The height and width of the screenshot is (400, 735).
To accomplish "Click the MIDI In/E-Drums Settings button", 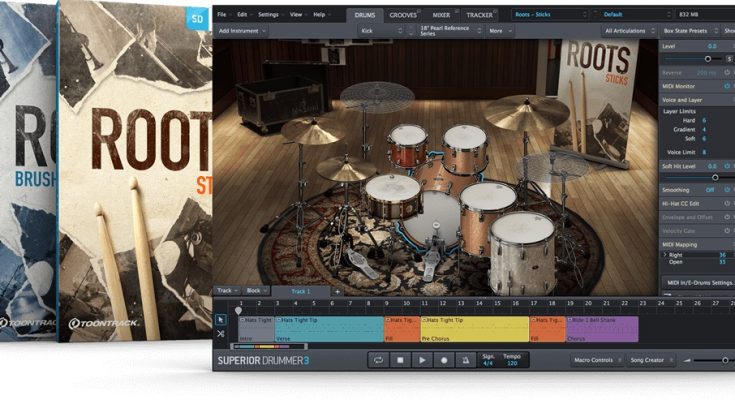I will point(699,283).
